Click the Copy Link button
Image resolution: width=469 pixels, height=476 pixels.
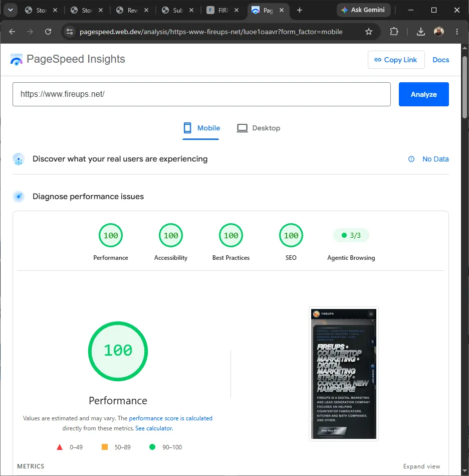(396, 60)
